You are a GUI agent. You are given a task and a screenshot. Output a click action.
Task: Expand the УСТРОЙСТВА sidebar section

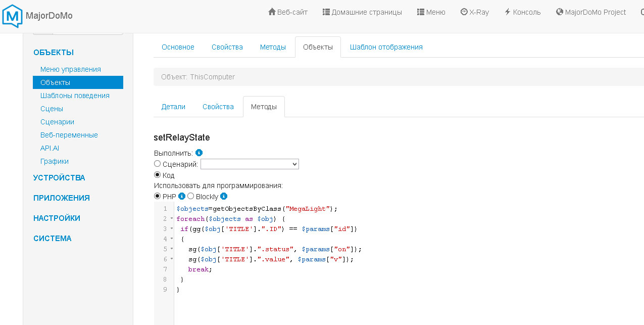click(x=59, y=178)
